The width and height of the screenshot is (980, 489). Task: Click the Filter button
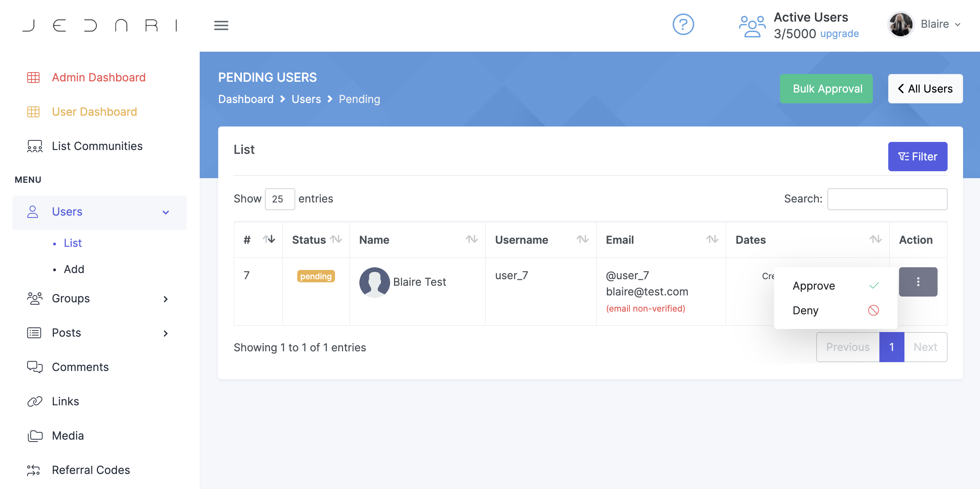pyautogui.click(x=918, y=157)
